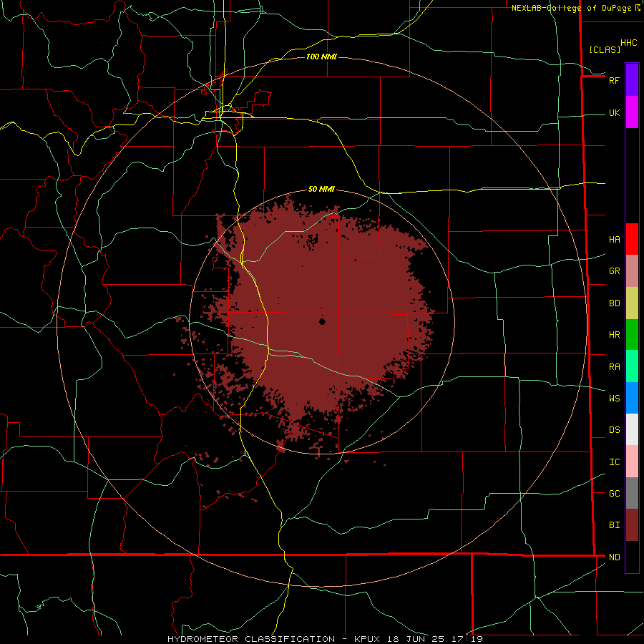Click the BI legend label
This screenshot has height=644, width=644.
614,525
